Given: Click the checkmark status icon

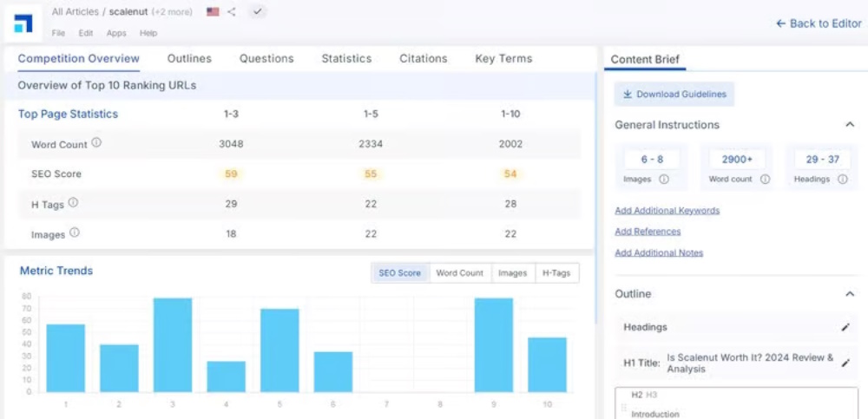Looking at the screenshot, I should coord(258,11).
